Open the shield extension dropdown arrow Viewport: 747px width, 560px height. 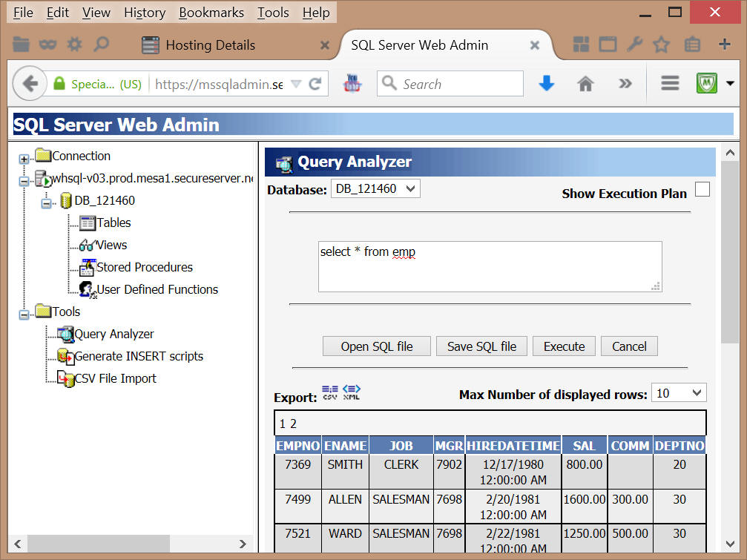(730, 83)
